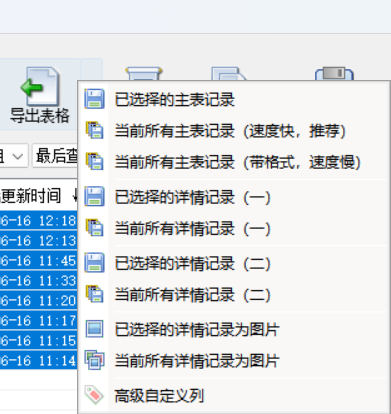This screenshot has height=414, width=391.
Task: Select the row with time 12:18
Action: 39,220
